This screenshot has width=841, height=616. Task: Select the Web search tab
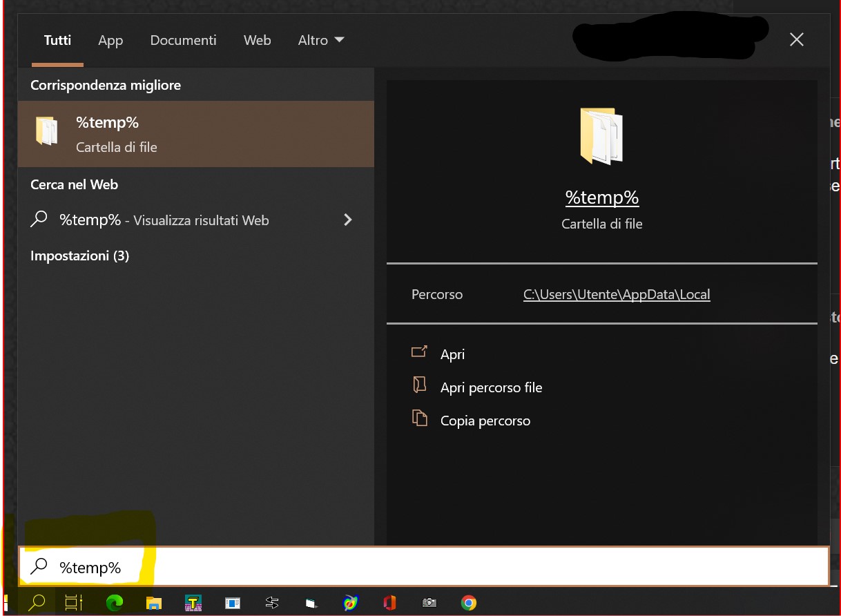257,40
